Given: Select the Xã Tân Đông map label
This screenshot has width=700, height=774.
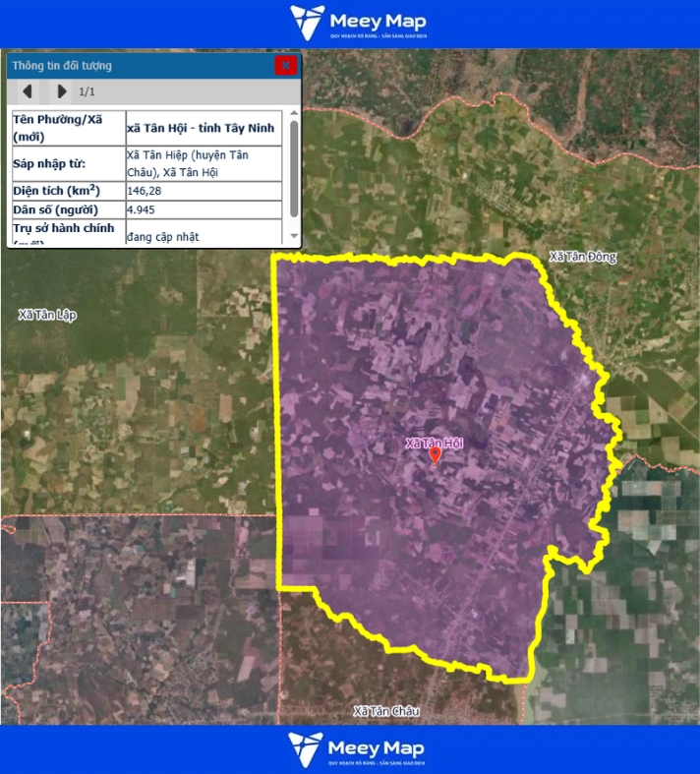Looking at the screenshot, I should coord(583,257).
